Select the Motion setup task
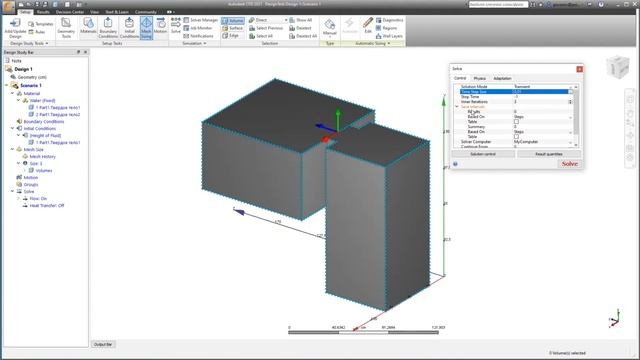The width and height of the screenshot is (640, 360). point(160,26)
